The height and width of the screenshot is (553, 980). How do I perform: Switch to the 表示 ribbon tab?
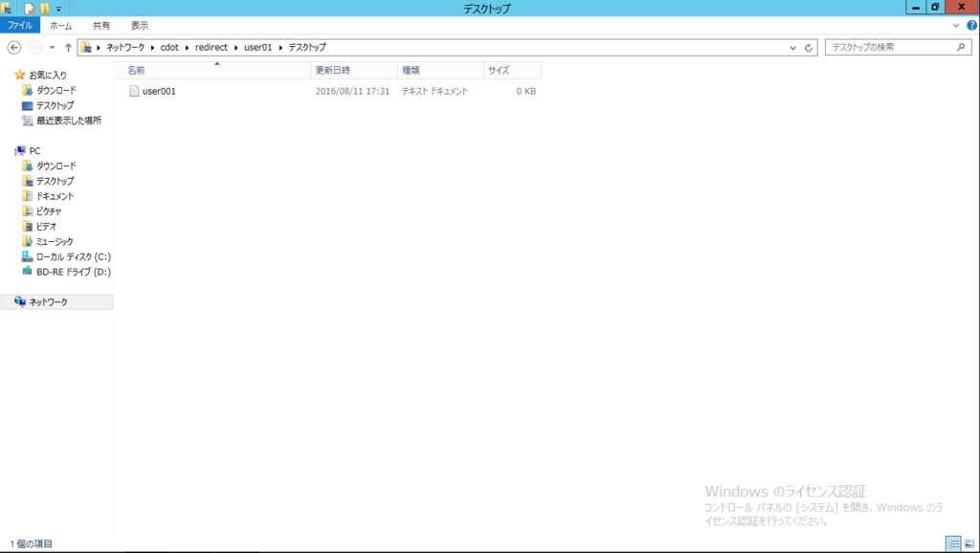140,26
